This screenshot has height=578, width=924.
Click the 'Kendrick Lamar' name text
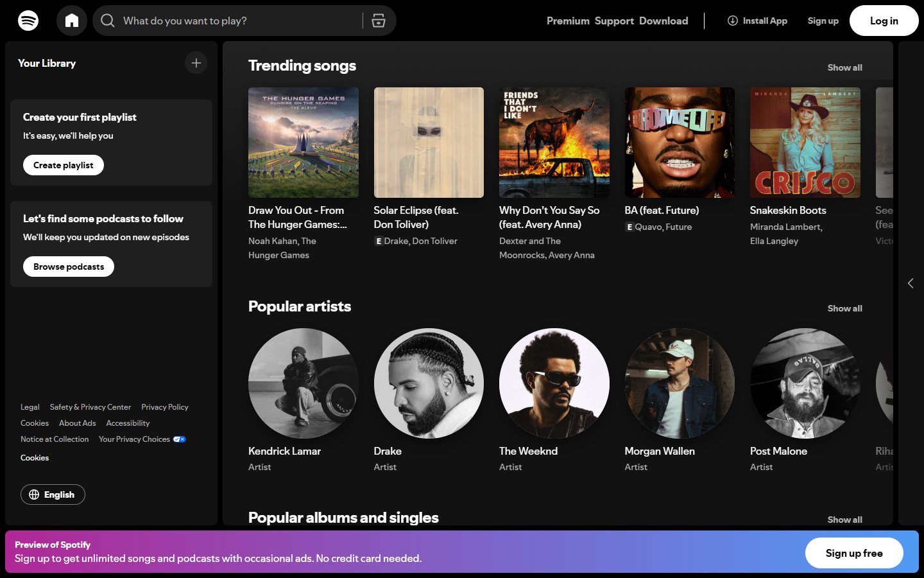(284, 451)
